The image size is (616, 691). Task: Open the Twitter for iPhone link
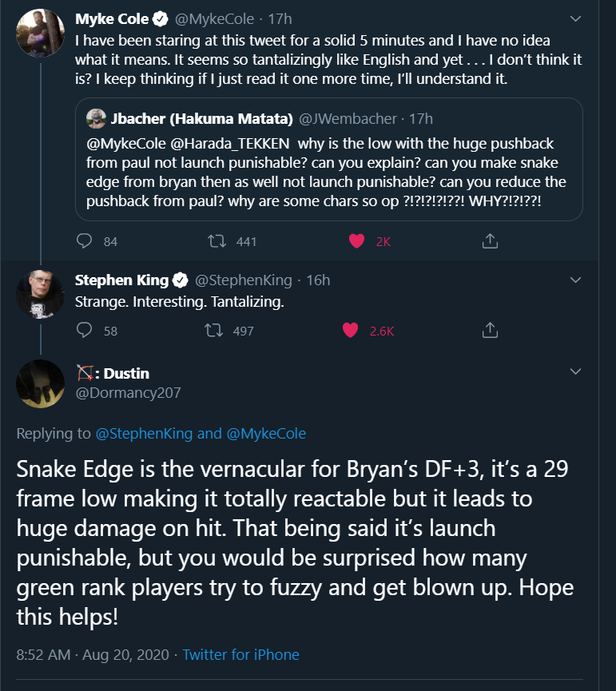240,655
